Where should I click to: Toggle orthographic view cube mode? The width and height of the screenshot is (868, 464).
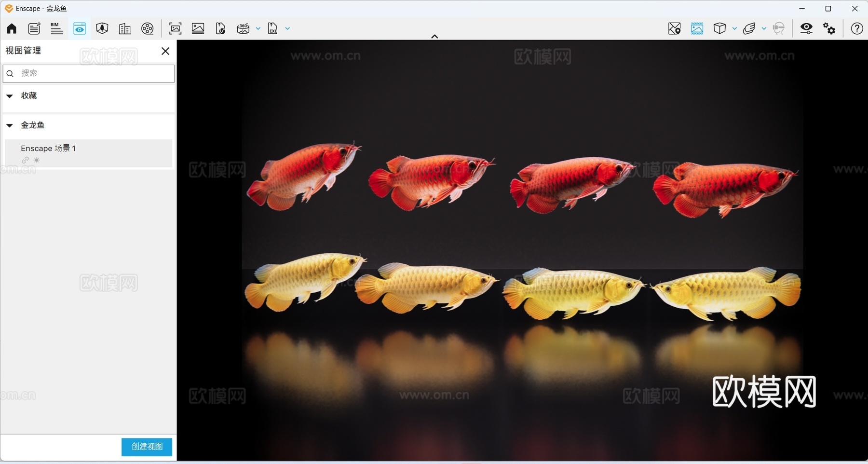pos(720,28)
